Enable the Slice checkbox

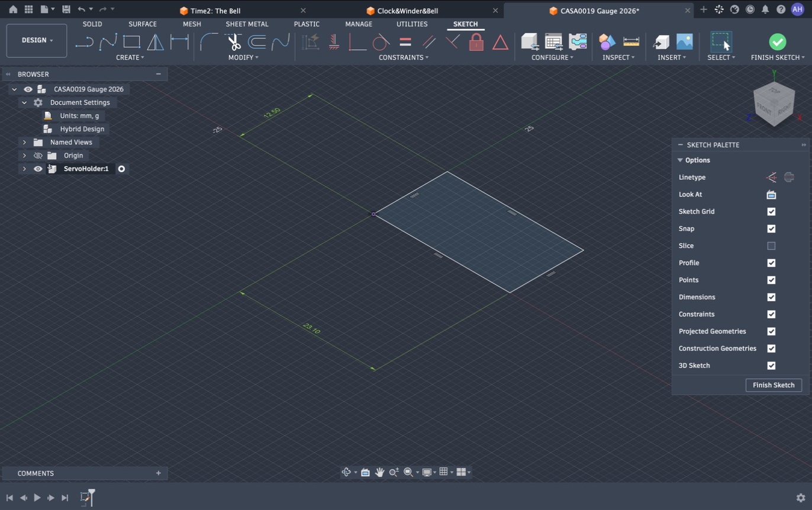(x=771, y=246)
